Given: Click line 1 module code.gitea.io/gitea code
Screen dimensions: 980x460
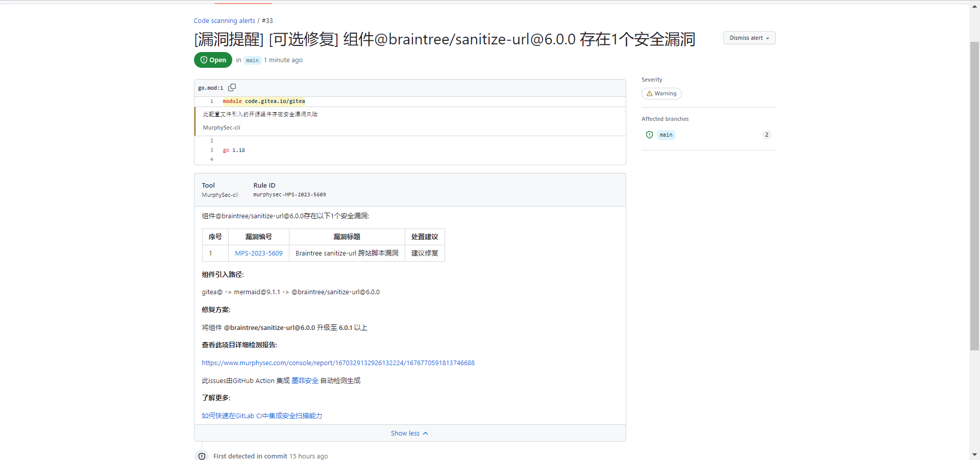Looking at the screenshot, I should (x=263, y=101).
